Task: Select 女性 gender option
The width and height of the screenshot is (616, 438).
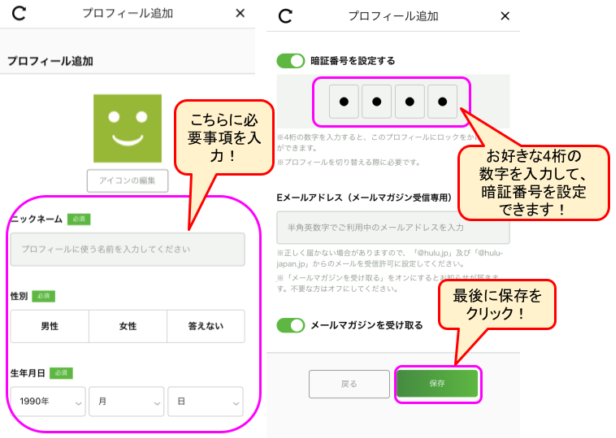Action: pos(127,326)
